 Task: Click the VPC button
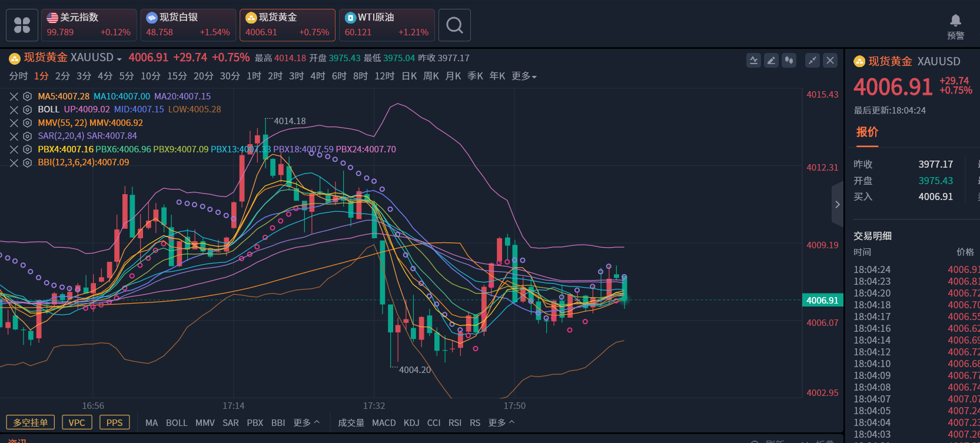click(x=77, y=422)
